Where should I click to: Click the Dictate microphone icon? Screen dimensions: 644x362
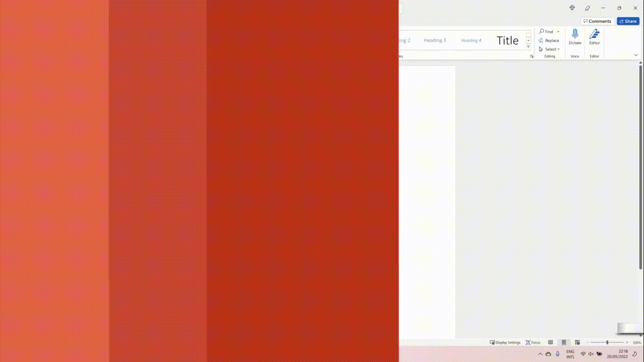point(575,34)
